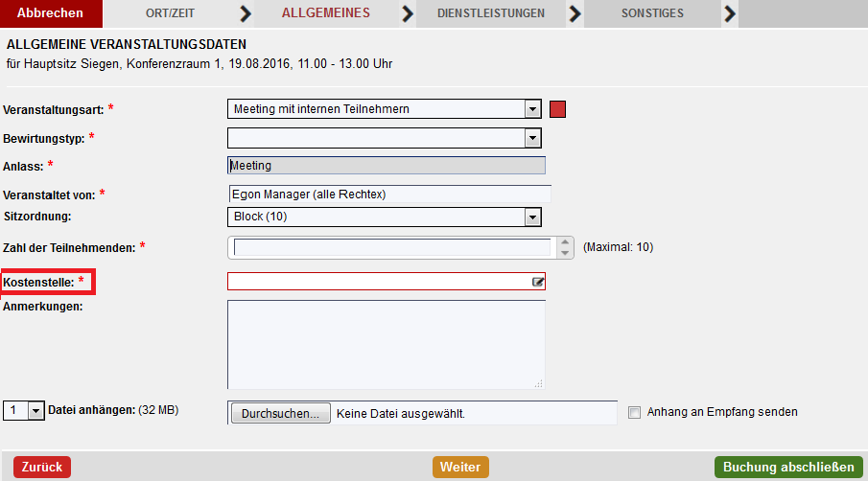Image resolution: width=868 pixels, height=481 pixels.
Task: Click the Zurück button
Action: [42, 468]
